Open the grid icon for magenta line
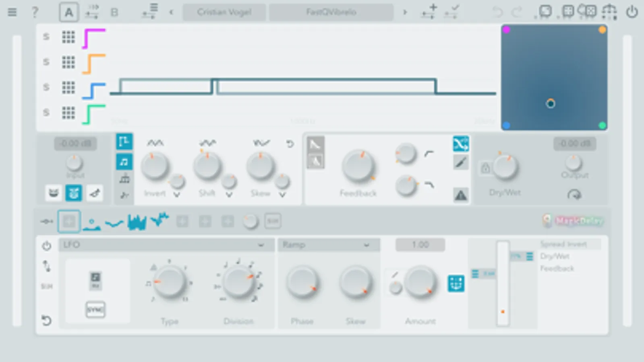Viewport: 644px width, 362px height. pyautogui.click(x=68, y=37)
